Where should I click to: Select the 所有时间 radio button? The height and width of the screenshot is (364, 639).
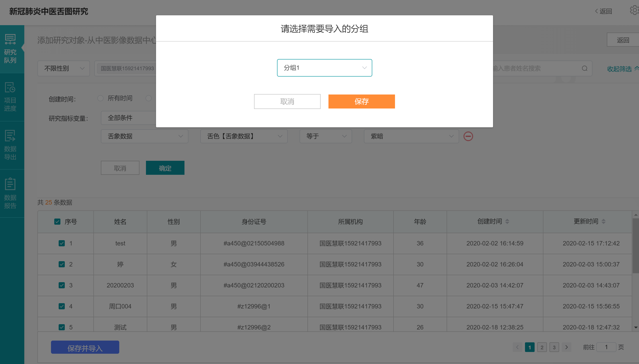pos(100,98)
